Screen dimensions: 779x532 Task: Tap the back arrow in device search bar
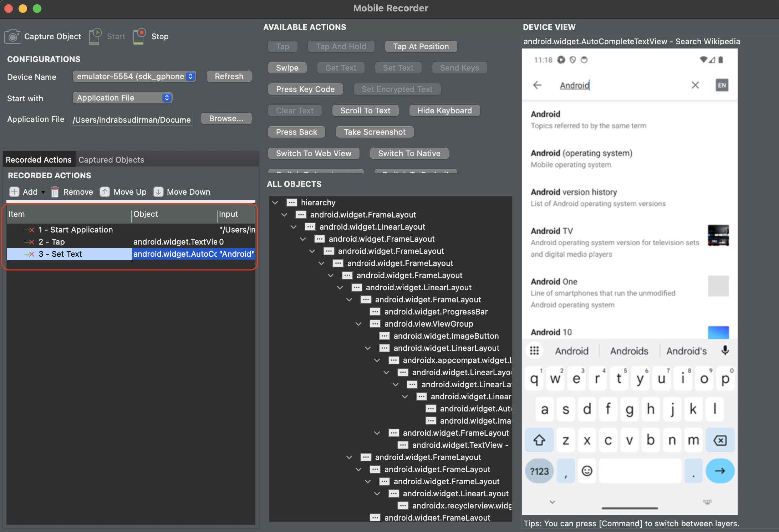pyautogui.click(x=537, y=85)
